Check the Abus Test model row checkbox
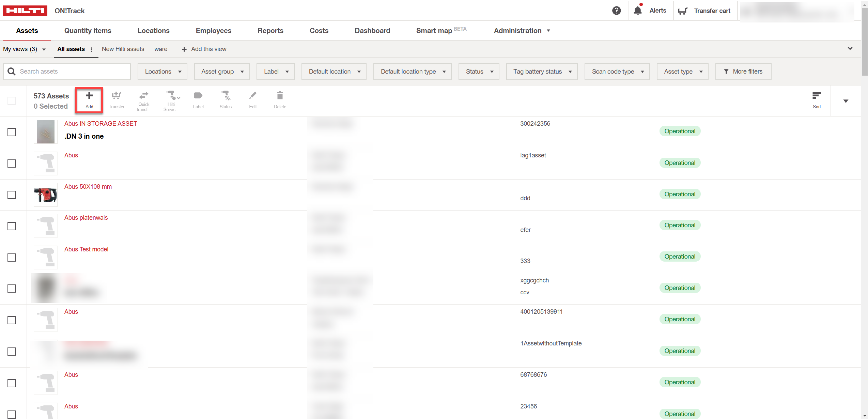 [12, 258]
